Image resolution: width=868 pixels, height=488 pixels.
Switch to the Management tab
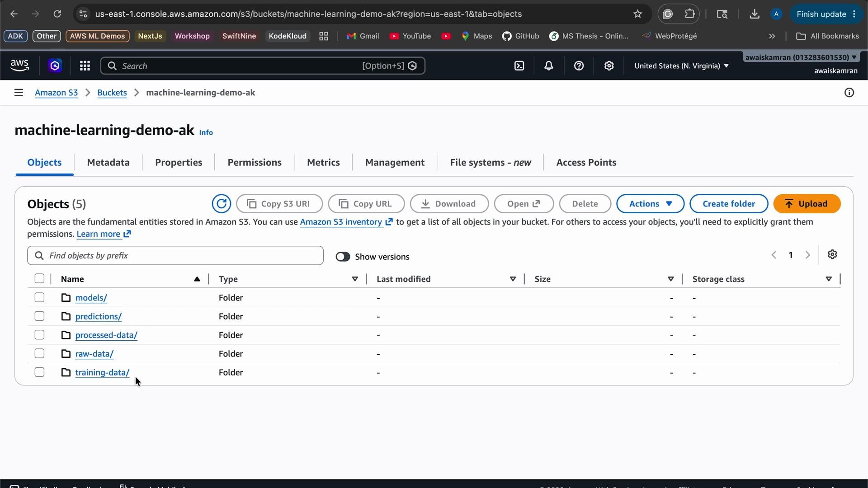point(395,163)
